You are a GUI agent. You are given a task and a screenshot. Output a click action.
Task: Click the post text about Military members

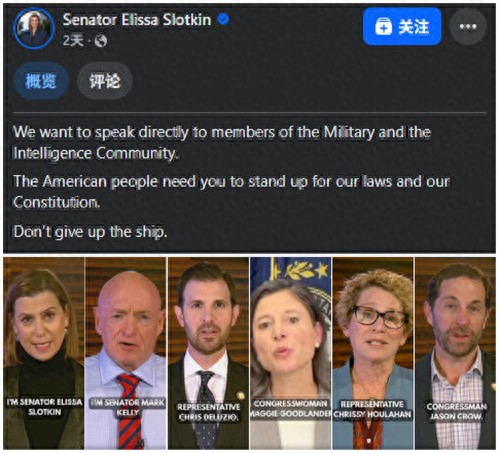pyautogui.click(x=222, y=143)
